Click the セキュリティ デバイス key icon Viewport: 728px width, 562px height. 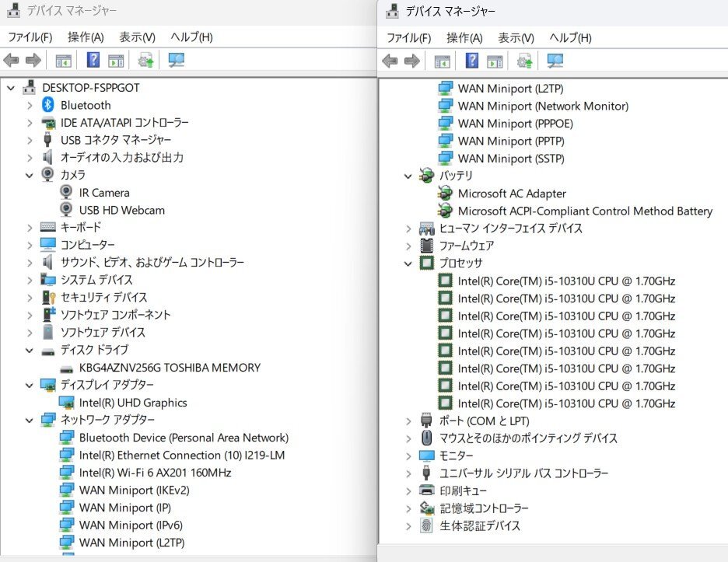49,297
